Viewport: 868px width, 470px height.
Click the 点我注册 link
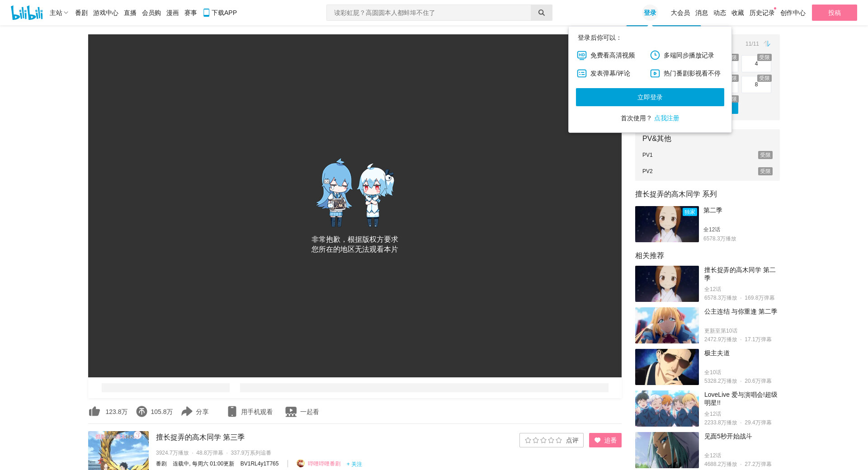click(x=667, y=118)
